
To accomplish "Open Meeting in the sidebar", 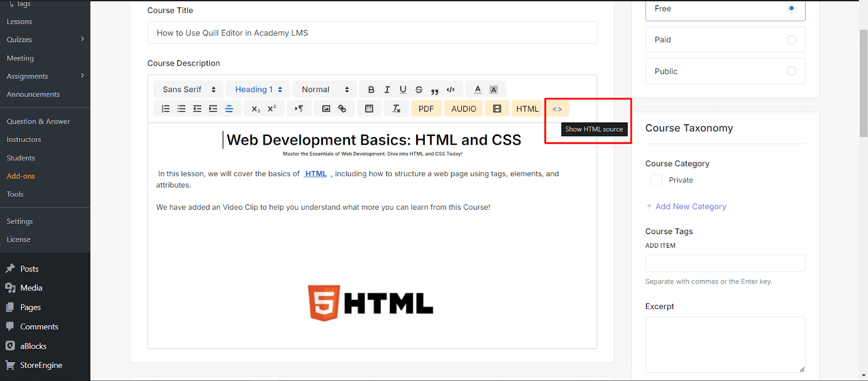I will point(20,58).
